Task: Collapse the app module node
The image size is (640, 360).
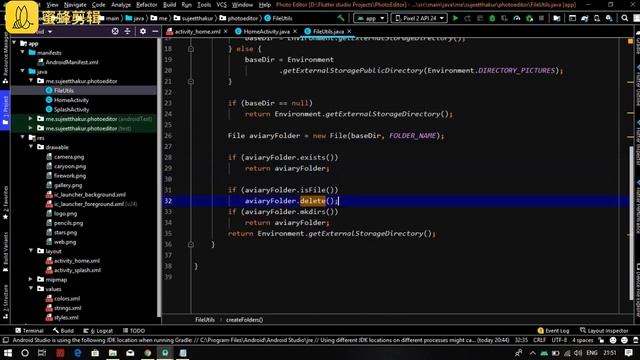Action: click(15, 43)
